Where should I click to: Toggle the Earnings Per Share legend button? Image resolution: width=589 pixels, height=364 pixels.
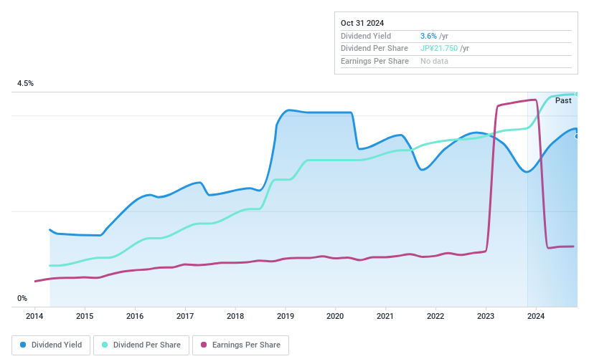[241, 345]
